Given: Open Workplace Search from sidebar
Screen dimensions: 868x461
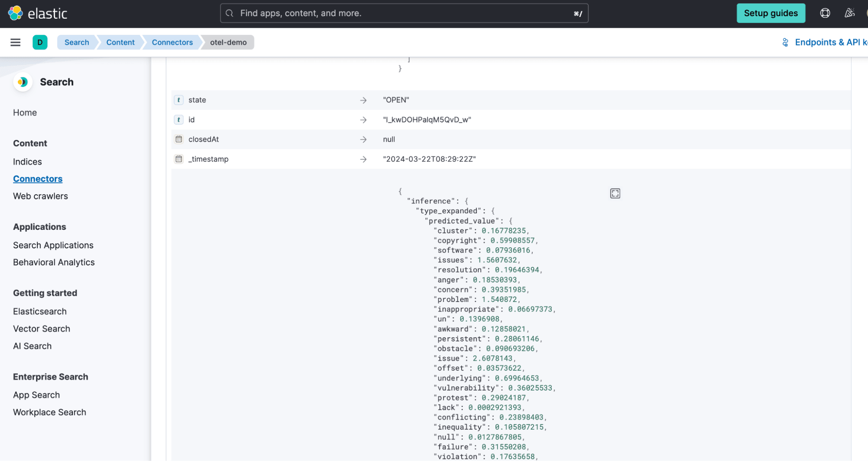Looking at the screenshot, I should coord(50,412).
